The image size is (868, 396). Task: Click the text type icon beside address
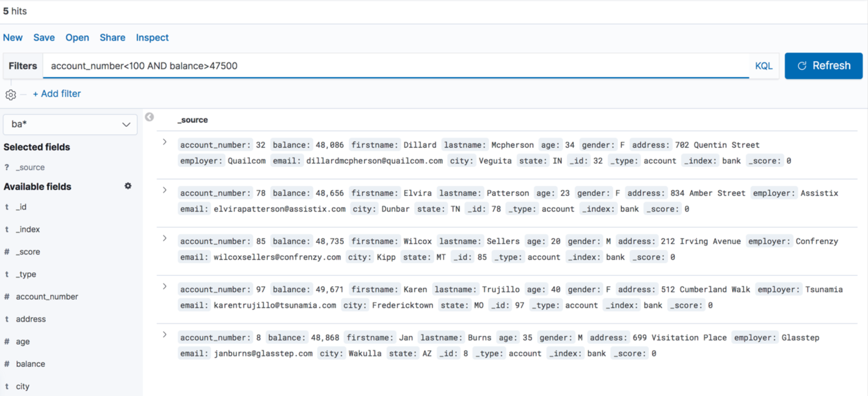[x=7, y=319]
